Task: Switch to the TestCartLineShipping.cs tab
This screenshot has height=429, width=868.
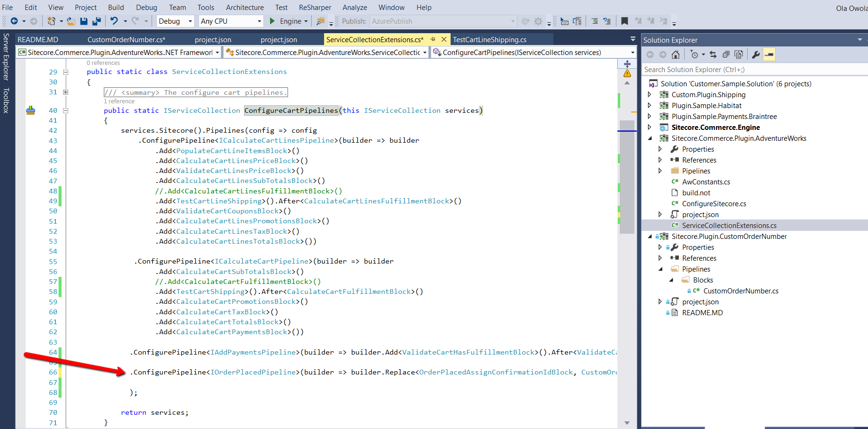Action: click(x=489, y=39)
